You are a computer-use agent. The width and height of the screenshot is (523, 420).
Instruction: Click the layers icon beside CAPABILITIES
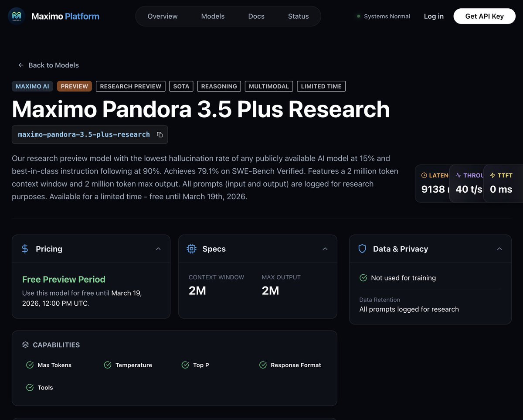[x=25, y=345]
